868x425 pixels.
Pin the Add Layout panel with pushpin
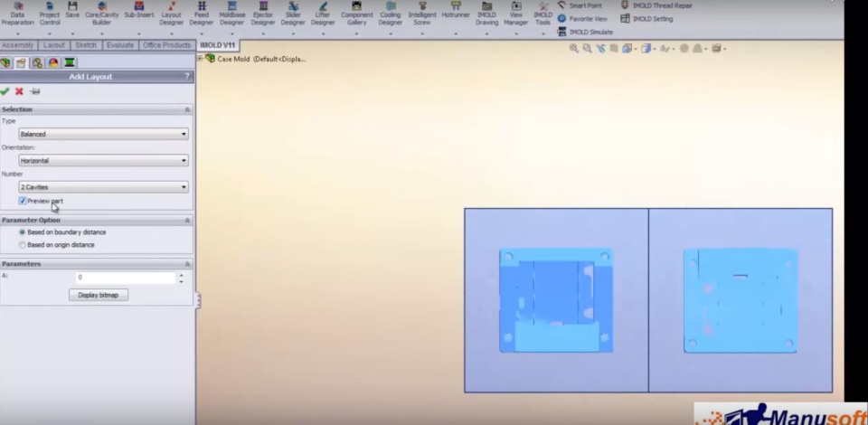[35, 91]
